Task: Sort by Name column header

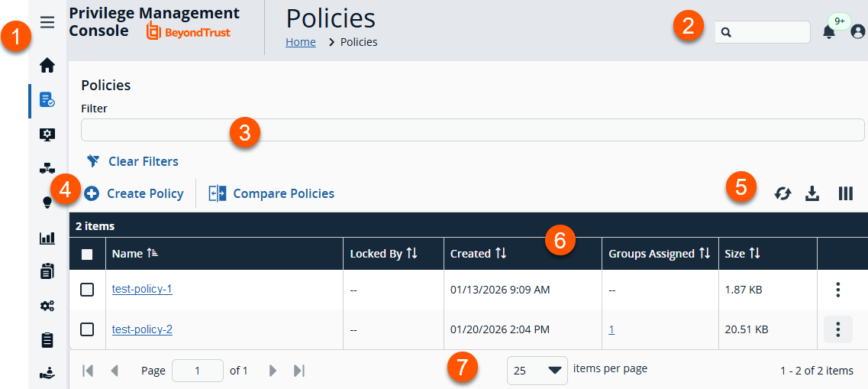Action: (135, 254)
